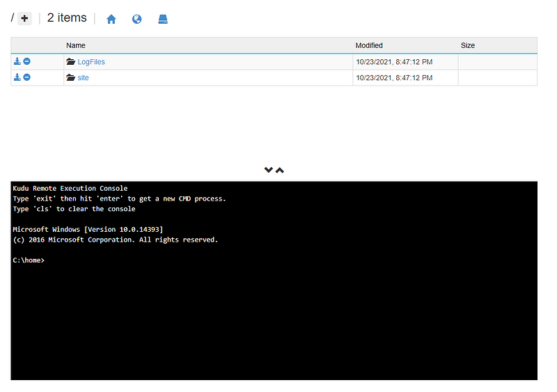Click the 'Type exit then hit enter' console line
Viewport: 557px width, 392px height.
click(x=119, y=198)
